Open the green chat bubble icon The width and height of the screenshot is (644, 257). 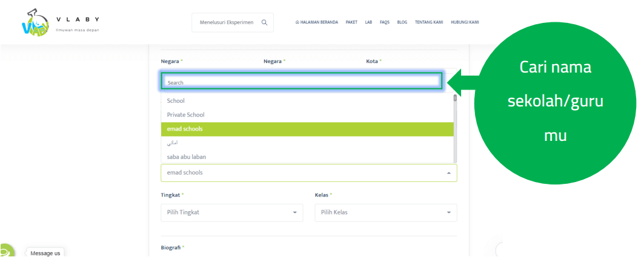pos(5,251)
